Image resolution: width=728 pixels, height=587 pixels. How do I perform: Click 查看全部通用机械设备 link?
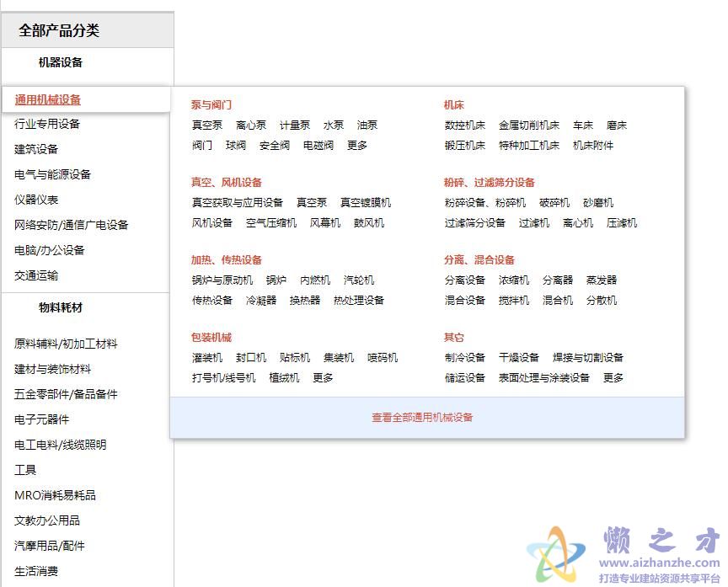click(x=422, y=418)
